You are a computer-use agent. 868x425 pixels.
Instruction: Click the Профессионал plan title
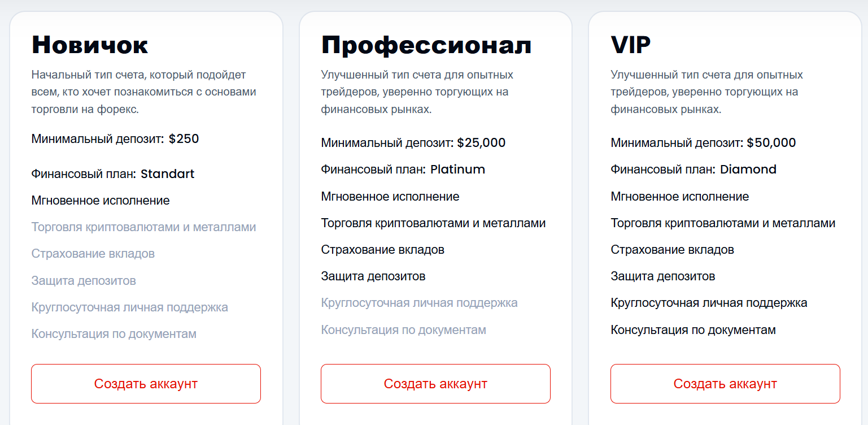pyautogui.click(x=426, y=45)
